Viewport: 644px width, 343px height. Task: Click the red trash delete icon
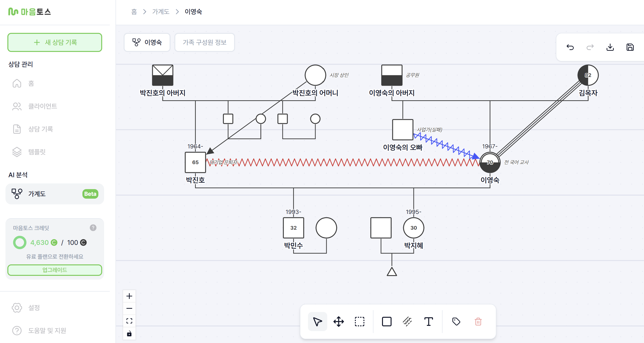[478, 322]
